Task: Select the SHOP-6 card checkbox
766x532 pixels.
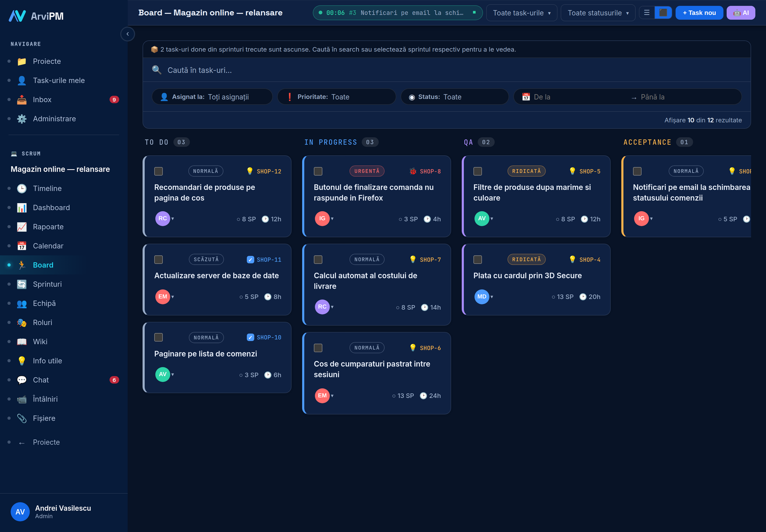Action: click(x=318, y=348)
